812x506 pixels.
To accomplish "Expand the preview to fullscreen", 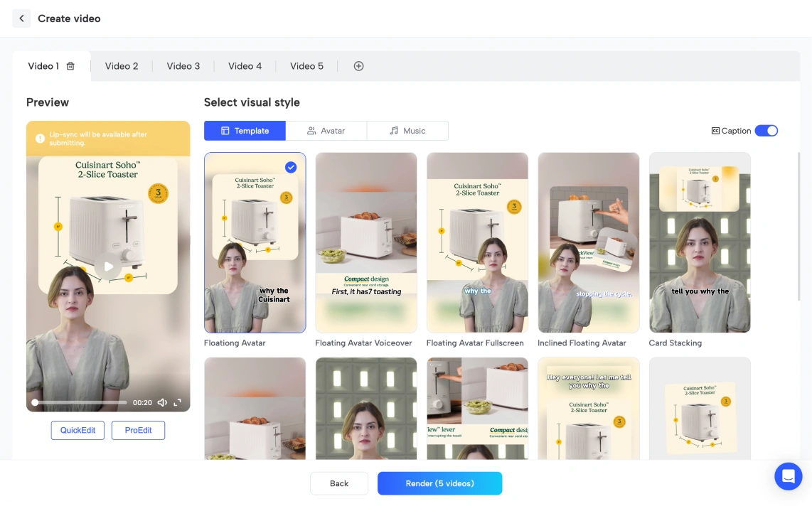I will pyautogui.click(x=178, y=402).
